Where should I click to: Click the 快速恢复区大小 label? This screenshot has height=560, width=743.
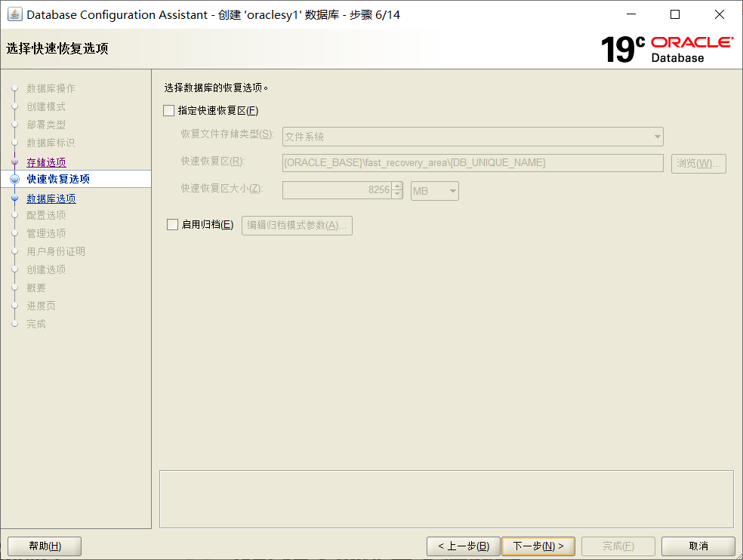point(222,189)
